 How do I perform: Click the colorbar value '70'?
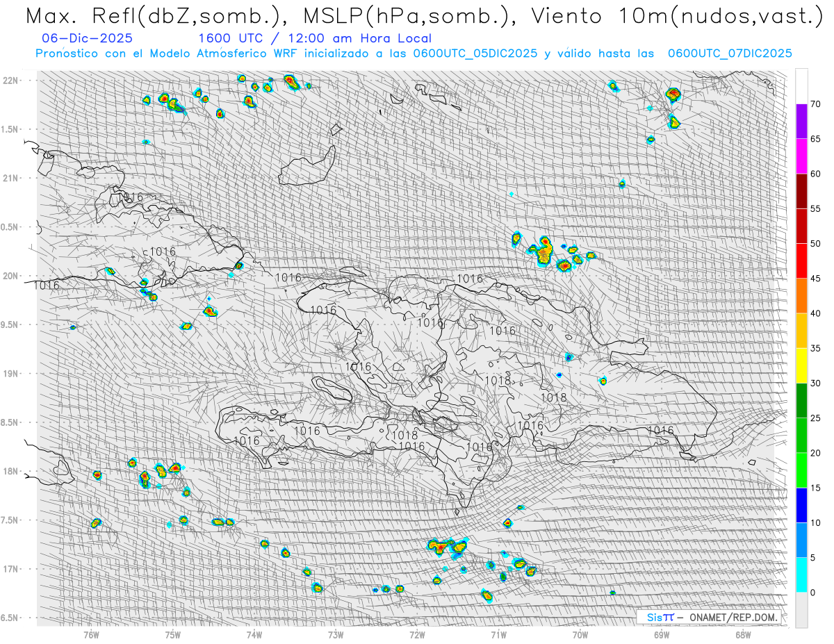tap(815, 104)
